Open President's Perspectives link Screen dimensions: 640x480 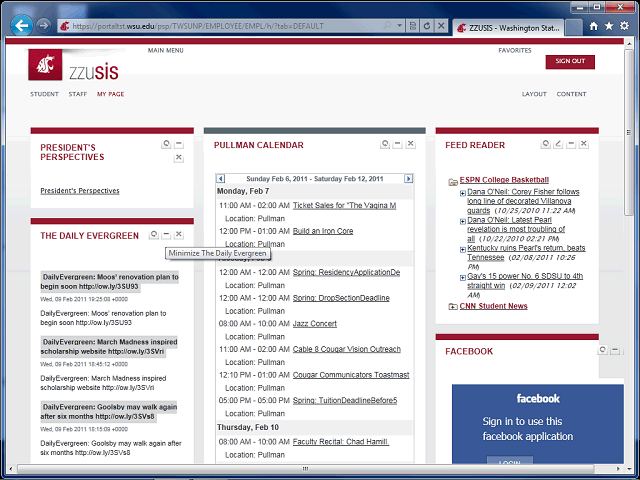click(80, 191)
